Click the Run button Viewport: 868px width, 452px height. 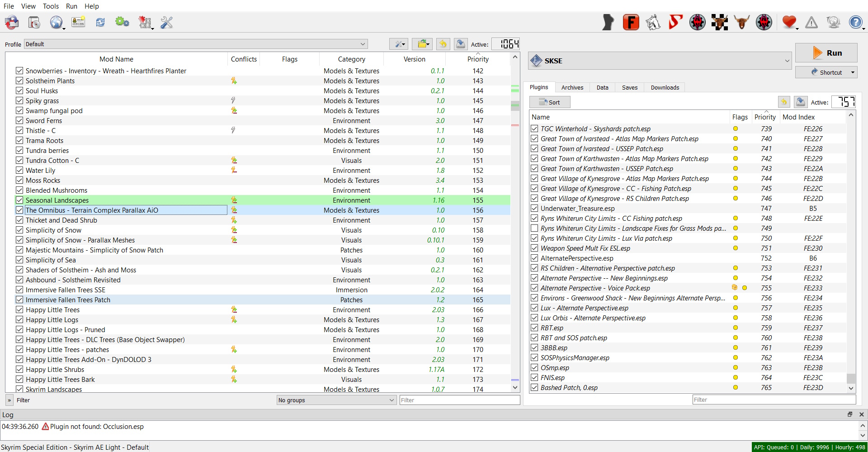tap(826, 53)
